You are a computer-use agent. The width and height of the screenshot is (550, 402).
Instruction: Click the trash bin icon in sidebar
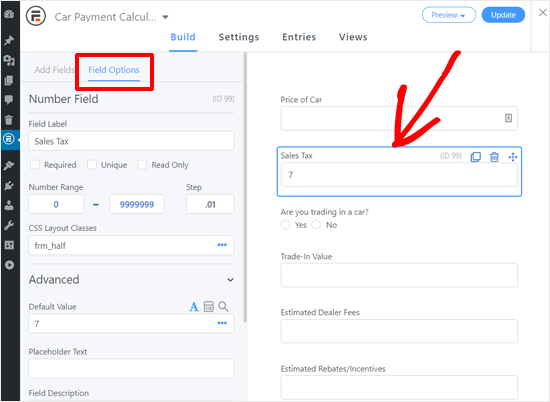click(9, 120)
